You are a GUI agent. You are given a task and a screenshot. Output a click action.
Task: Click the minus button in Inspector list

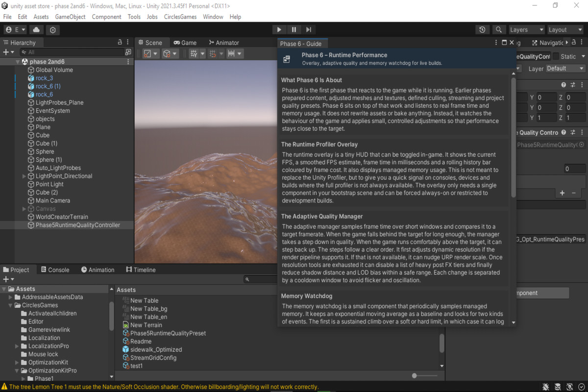point(574,193)
